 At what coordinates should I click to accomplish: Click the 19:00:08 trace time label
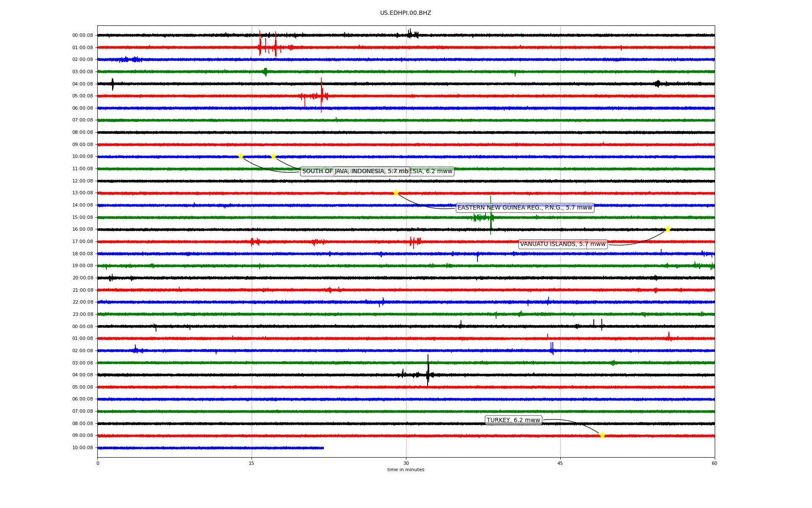82,265
